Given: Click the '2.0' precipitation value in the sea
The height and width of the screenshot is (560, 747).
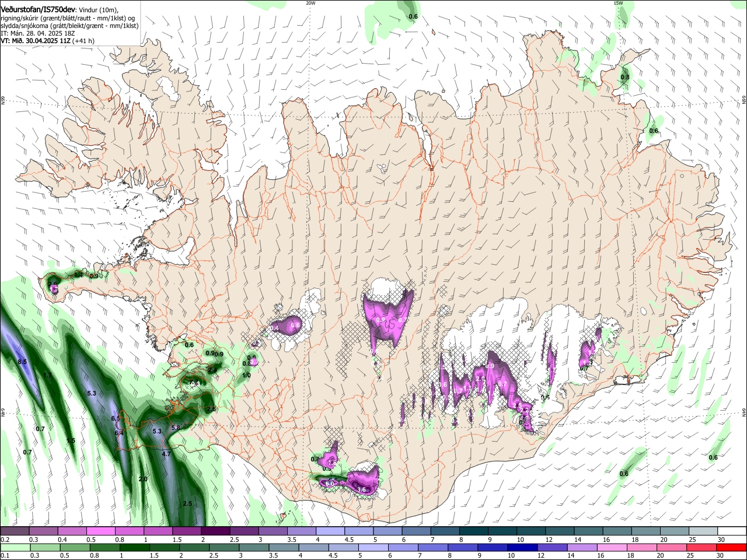Looking at the screenshot, I should [143, 479].
